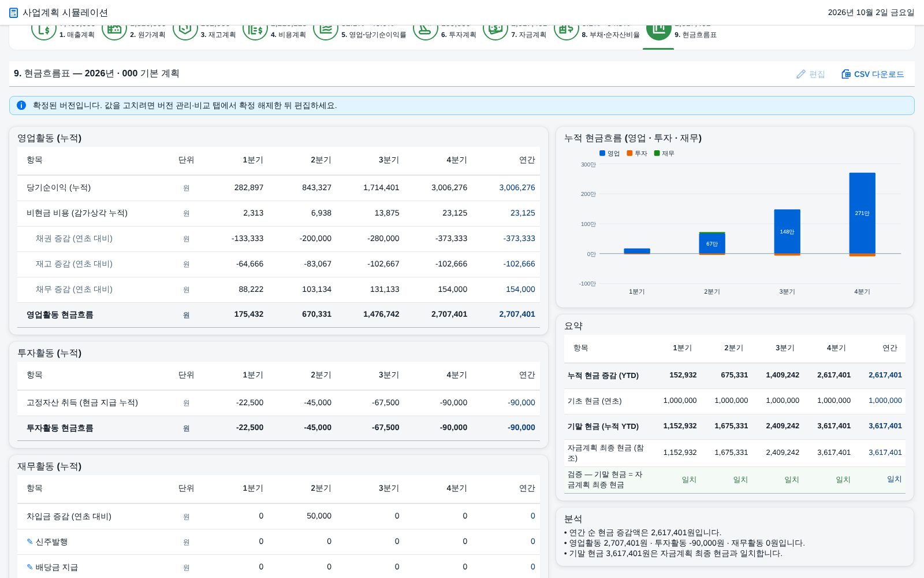Click the 연간 일치 verification cell
This screenshot has height=578, width=924.
[894, 479]
